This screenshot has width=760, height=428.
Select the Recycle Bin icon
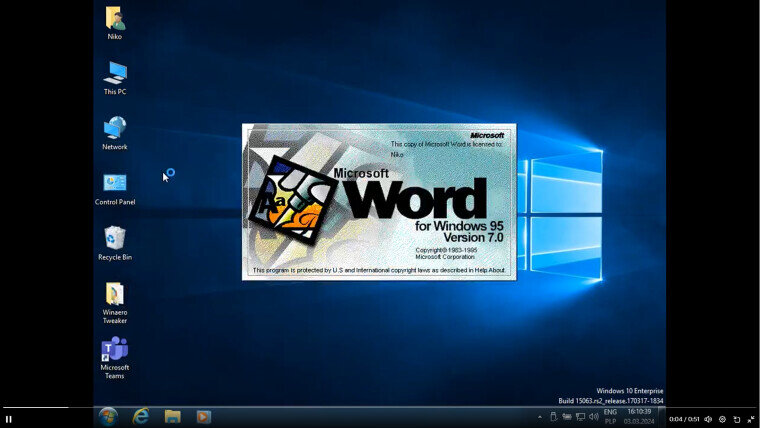tap(115, 244)
